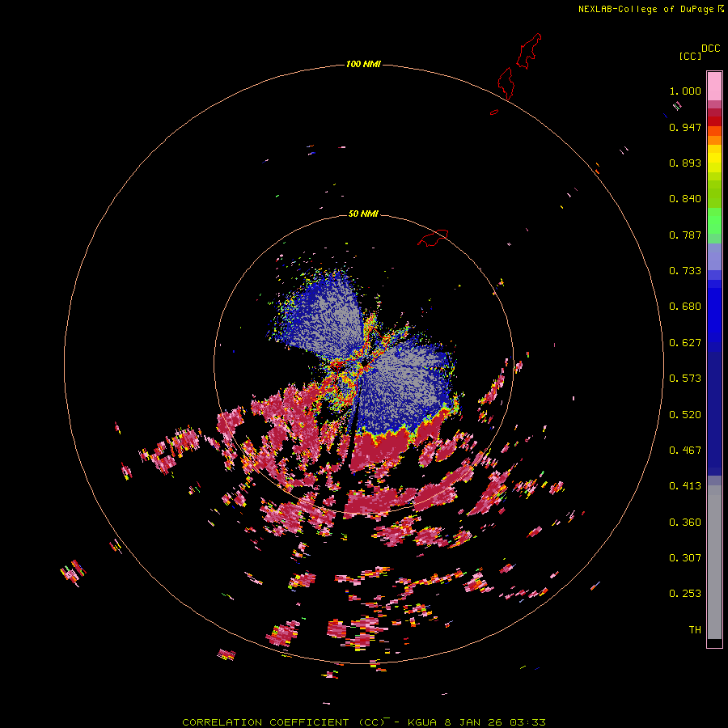The height and width of the screenshot is (728, 728).
Task: Click the DCC product label above the color scale
Action: point(710,49)
